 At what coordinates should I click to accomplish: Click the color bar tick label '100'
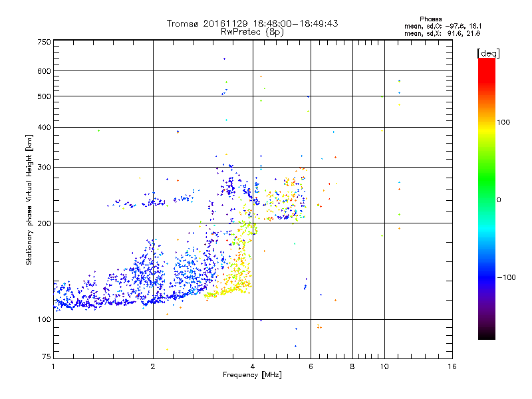point(503,122)
